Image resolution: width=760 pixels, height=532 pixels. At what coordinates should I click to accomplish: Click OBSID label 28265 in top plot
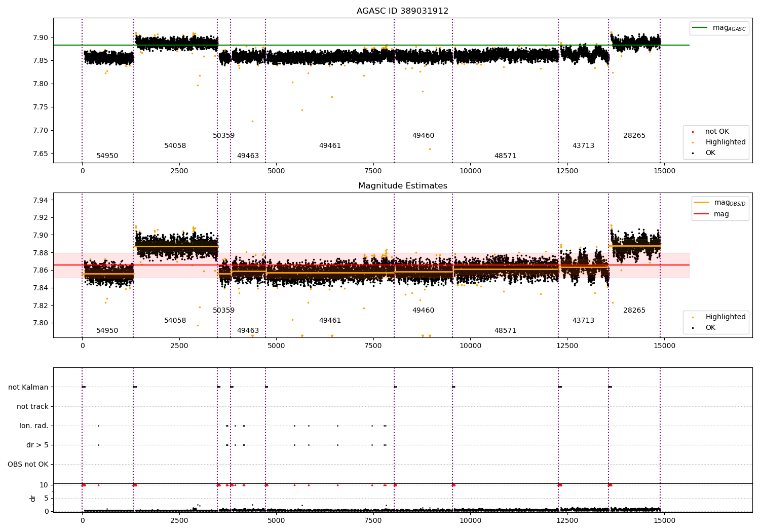click(x=634, y=135)
